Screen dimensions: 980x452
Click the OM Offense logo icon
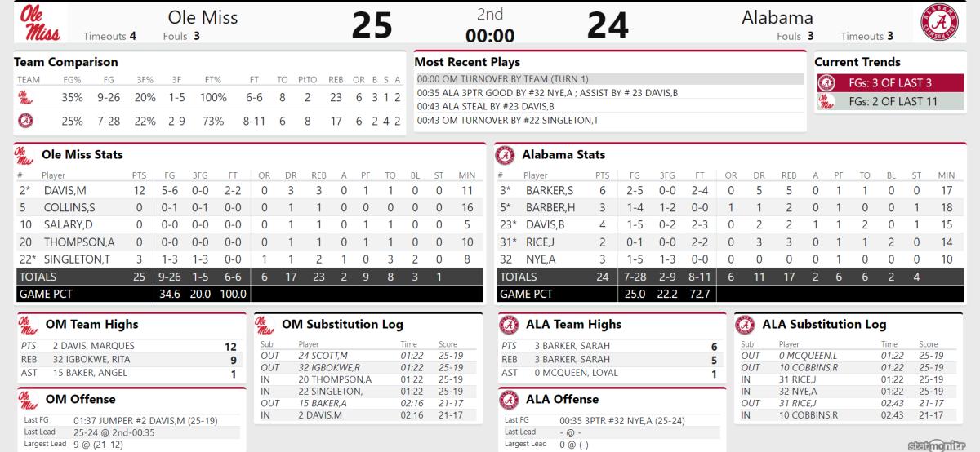point(28,400)
